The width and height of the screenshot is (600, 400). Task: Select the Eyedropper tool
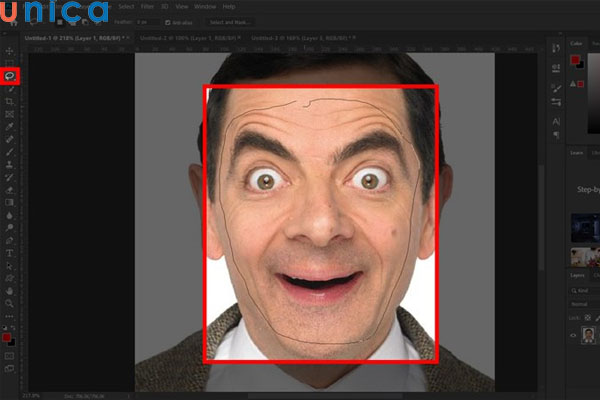coord(11,127)
